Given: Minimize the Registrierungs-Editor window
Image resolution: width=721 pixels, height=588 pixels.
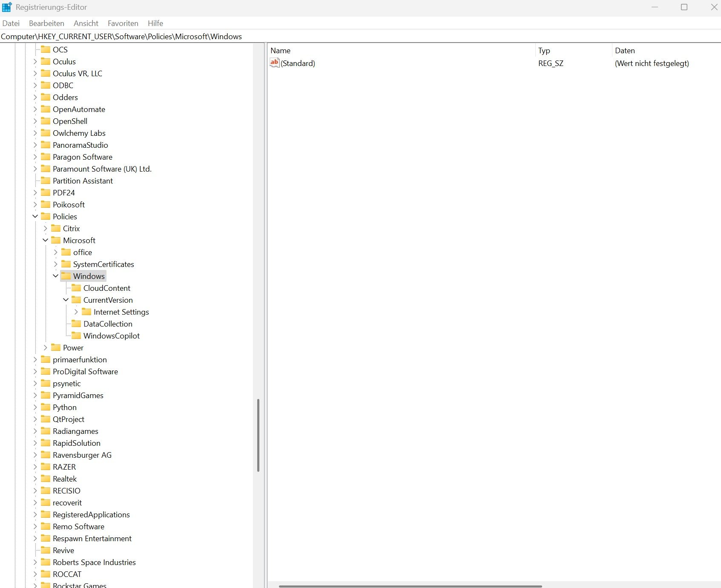Looking at the screenshot, I should pos(655,7).
